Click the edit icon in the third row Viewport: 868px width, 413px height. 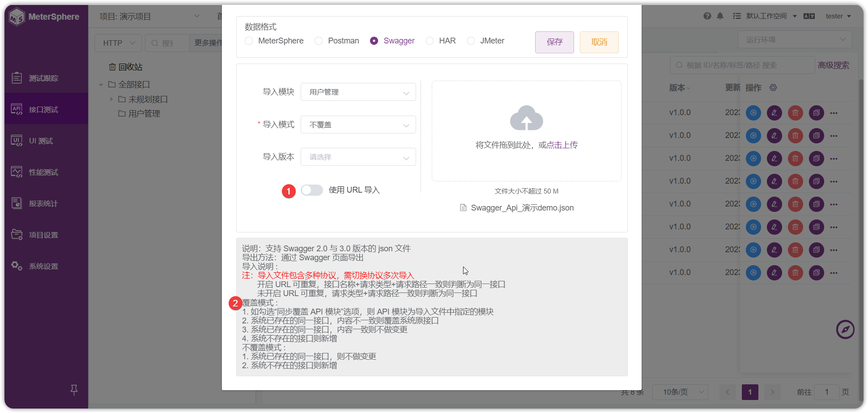click(x=774, y=159)
